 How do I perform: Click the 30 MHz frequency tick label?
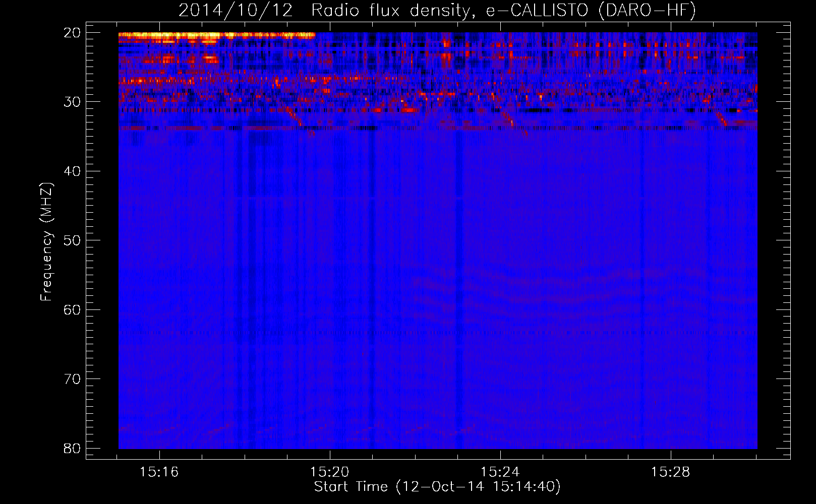(x=72, y=102)
